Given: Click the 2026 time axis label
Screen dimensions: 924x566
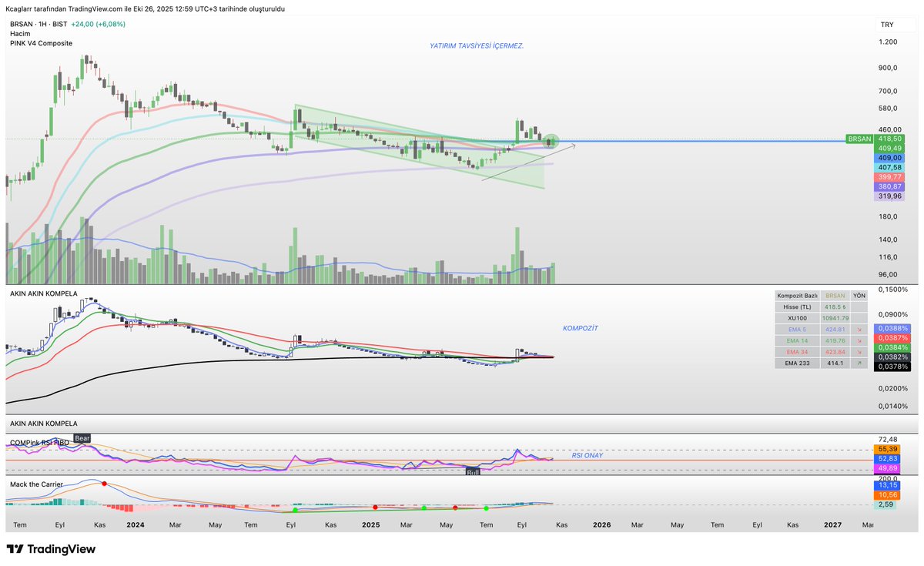Looking at the screenshot, I should [x=602, y=524].
